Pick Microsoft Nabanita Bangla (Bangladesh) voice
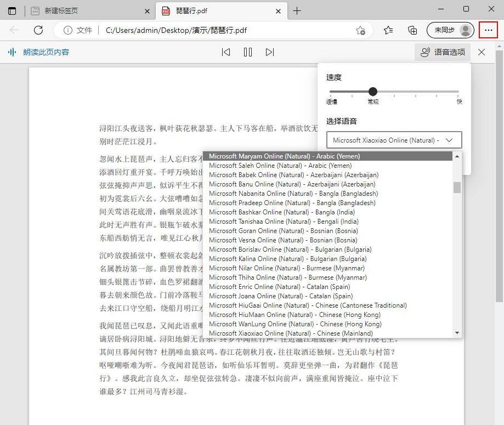The image size is (504, 425). point(328,194)
